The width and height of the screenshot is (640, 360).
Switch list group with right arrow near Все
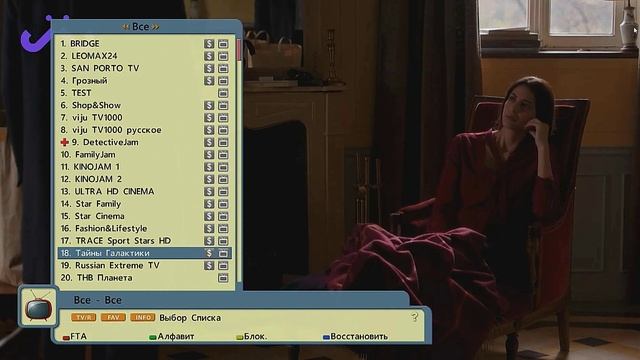[156, 27]
